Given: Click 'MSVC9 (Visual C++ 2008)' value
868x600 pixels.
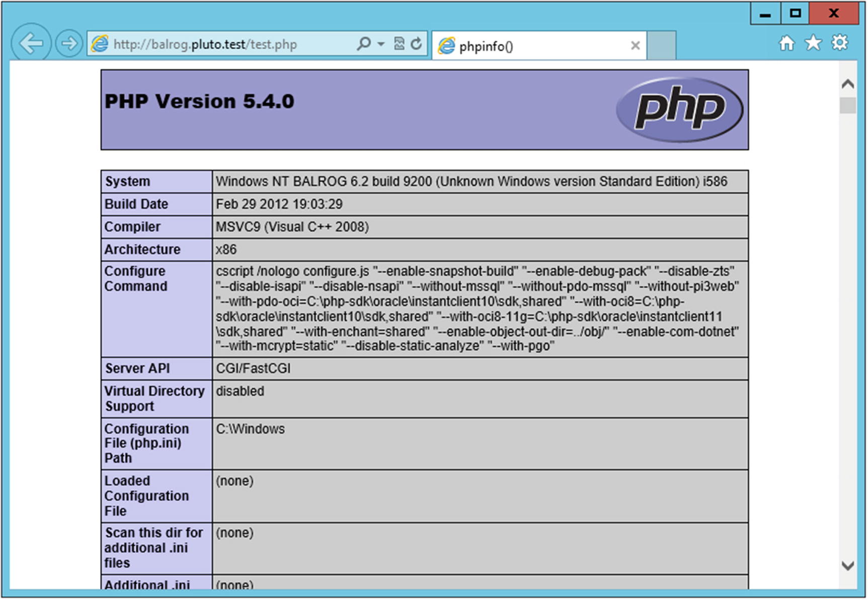Looking at the screenshot, I should pyautogui.click(x=292, y=227).
